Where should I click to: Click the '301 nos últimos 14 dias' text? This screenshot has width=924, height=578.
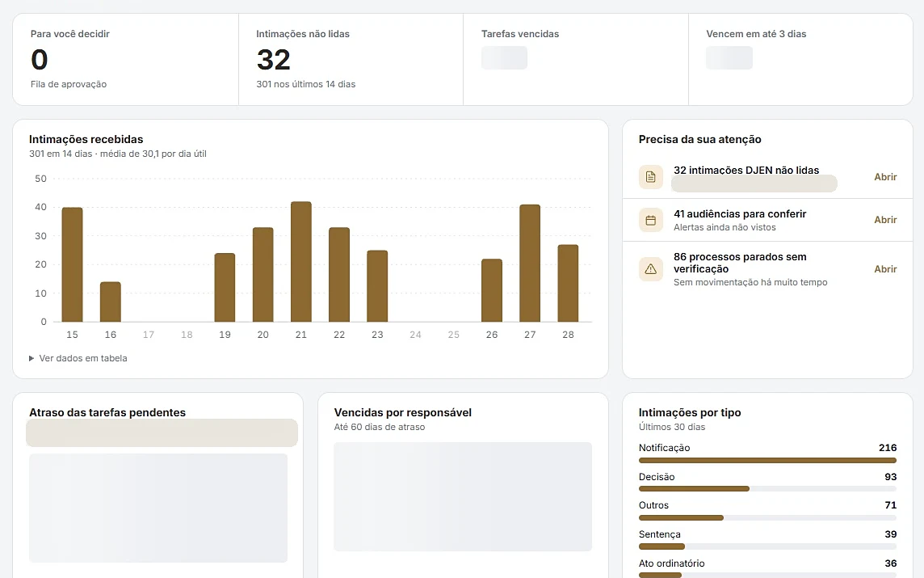pyautogui.click(x=306, y=84)
